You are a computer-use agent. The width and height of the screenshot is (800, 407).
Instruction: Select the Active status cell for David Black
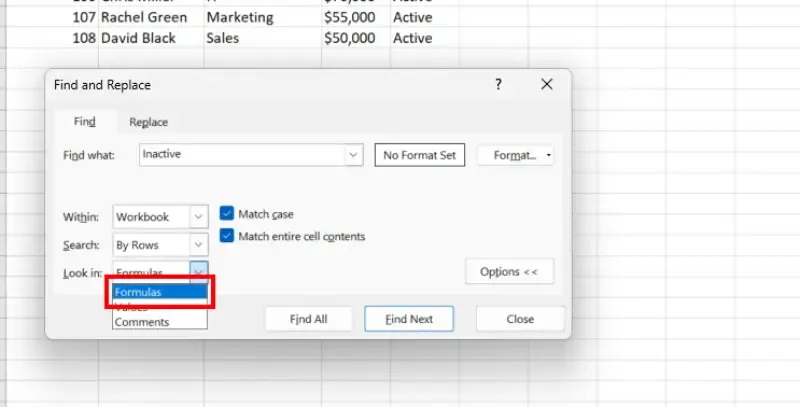pos(424,38)
